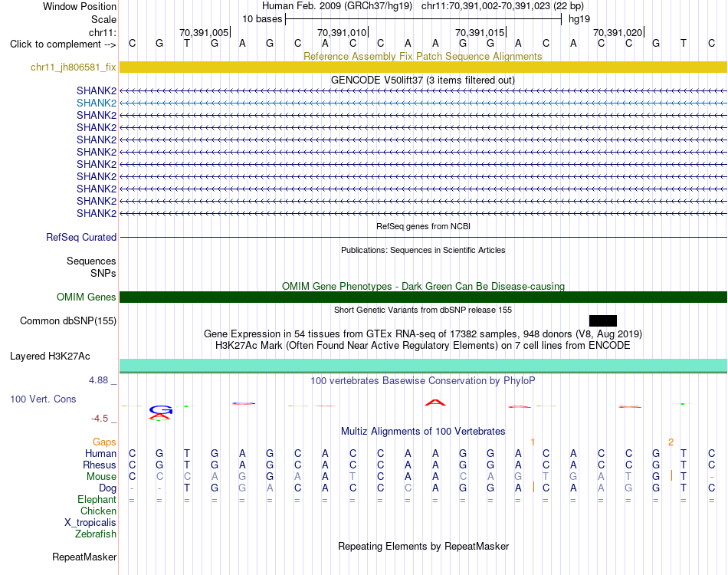This screenshot has height=575, width=728.
Task: Click the yellow fix patch alignment bar
Action: click(424, 67)
